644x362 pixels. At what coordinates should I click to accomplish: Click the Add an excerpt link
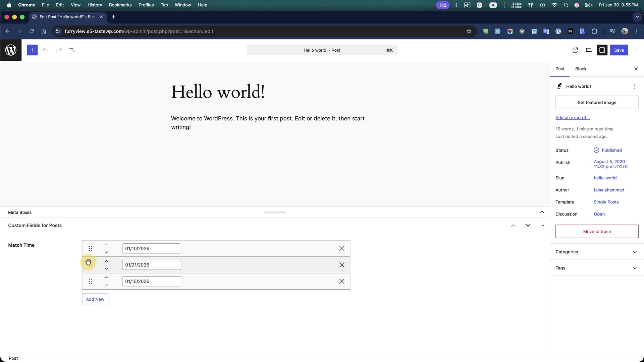click(x=572, y=118)
